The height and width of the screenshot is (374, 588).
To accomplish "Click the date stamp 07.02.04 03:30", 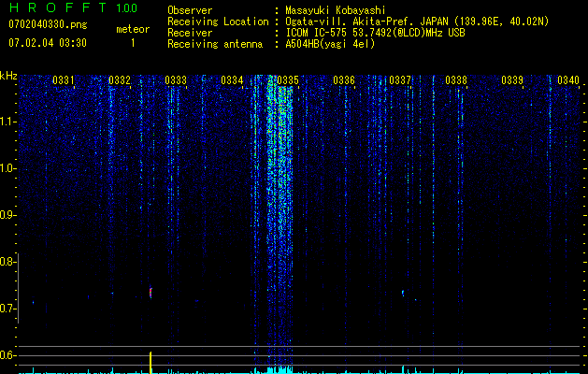I will (48, 43).
